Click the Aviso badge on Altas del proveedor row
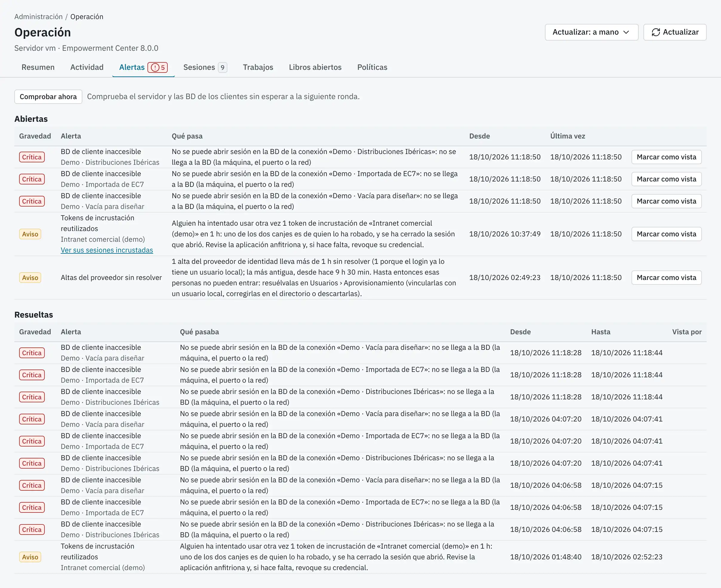Viewport: 721px width, 588px height. click(x=30, y=278)
